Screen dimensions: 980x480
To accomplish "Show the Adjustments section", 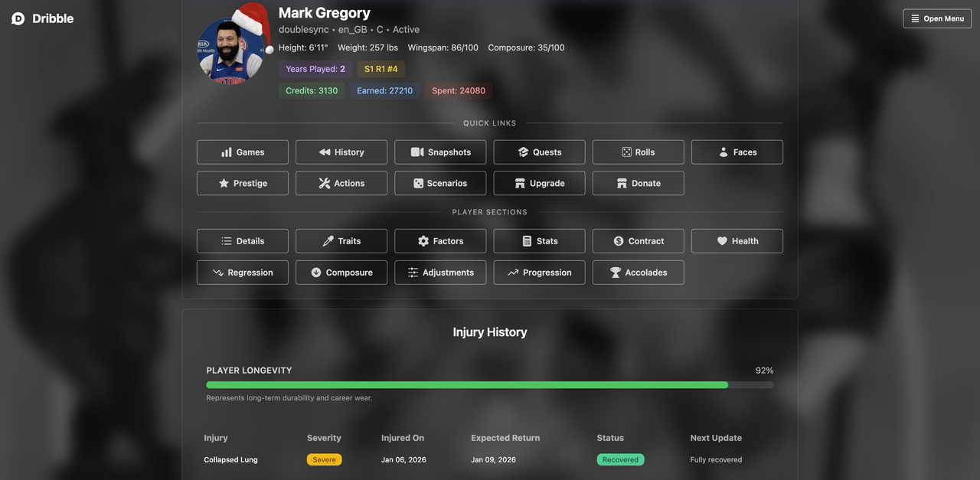I will click(x=440, y=273).
